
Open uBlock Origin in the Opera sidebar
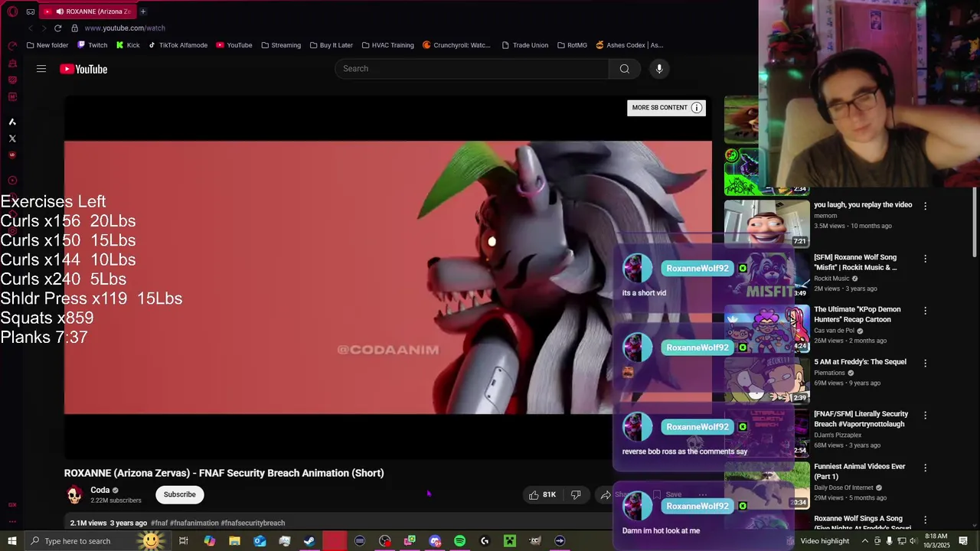[x=12, y=155]
